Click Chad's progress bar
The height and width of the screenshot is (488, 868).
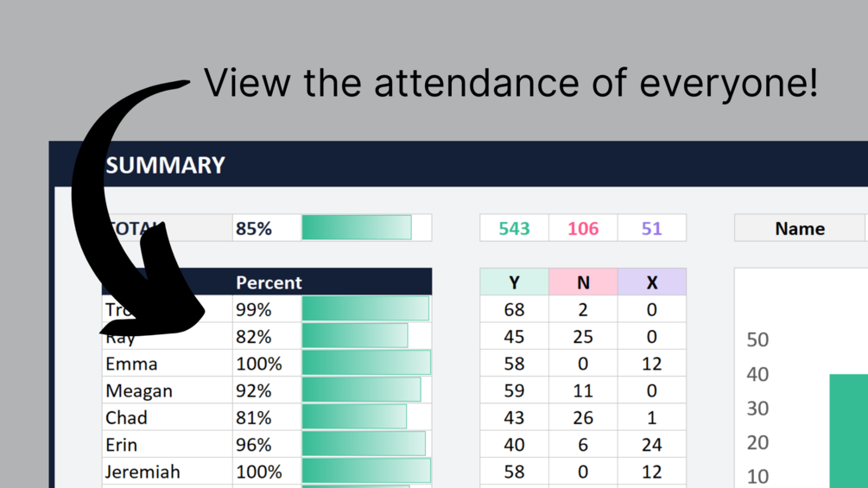354,418
